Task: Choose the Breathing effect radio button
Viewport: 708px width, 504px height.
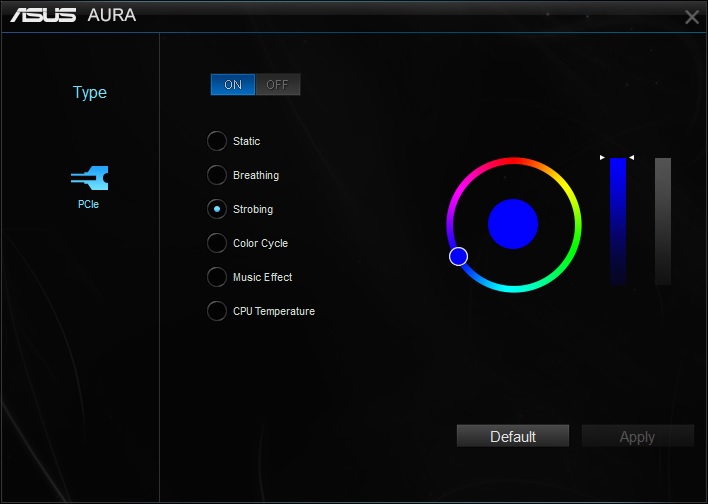Action: tap(217, 175)
